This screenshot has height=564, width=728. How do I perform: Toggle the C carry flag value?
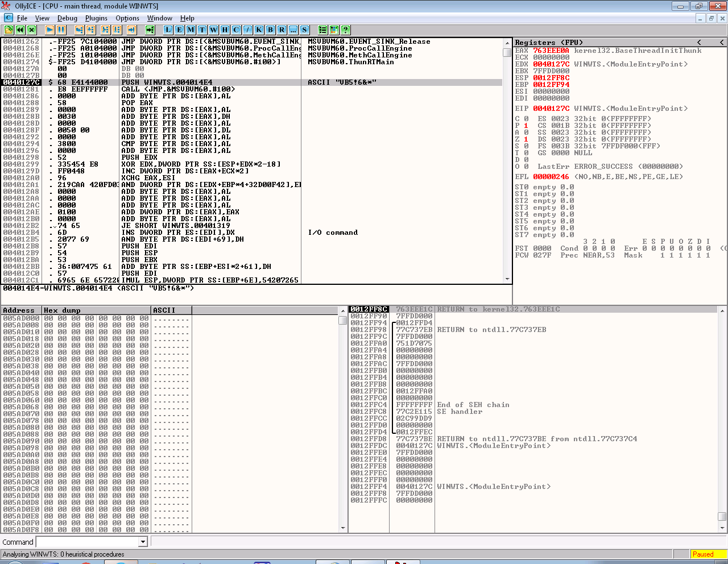point(526,119)
